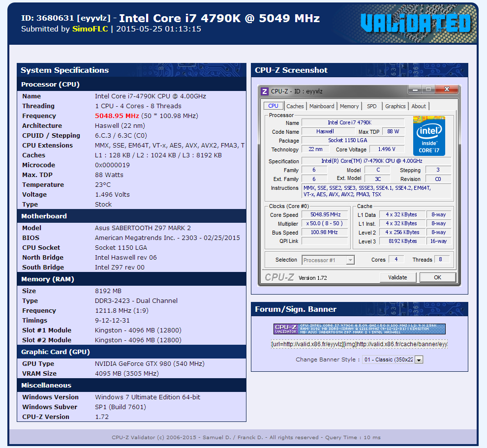Open the Change Banner Style dropdown
The height and width of the screenshot is (448, 487).
click(393, 359)
